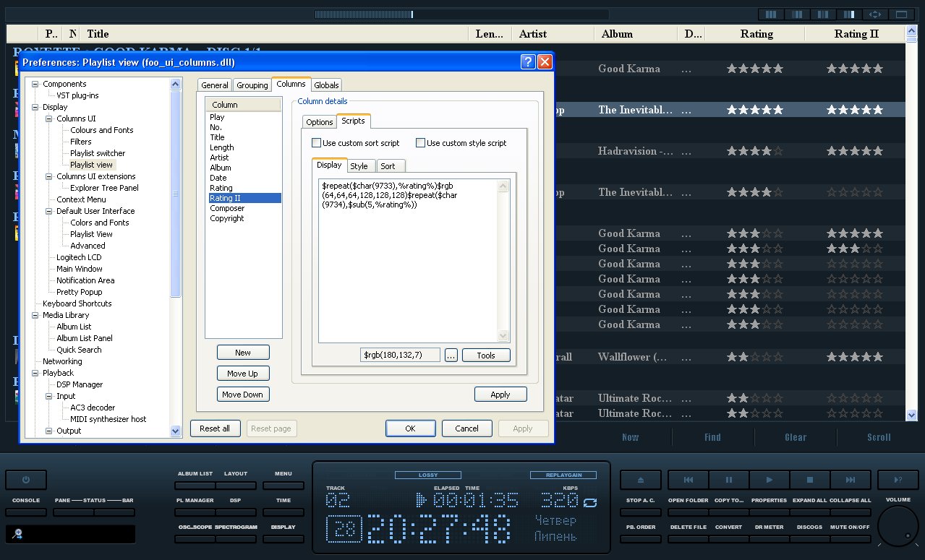Open the Style script tab
This screenshot has width=925, height=560.
click(359, 166)
